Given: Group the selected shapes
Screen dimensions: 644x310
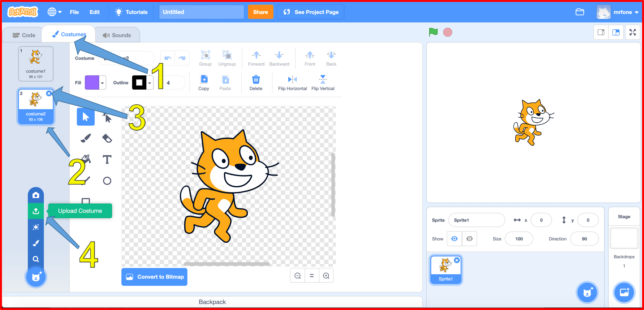Looking at the screenshot, I should coord(205,58).
